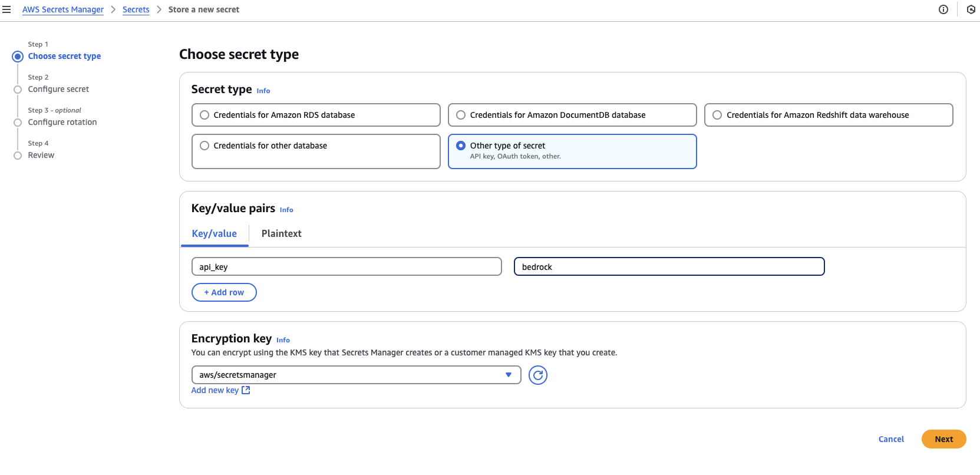
Task: Click the 'Choose secret type' page heading
Action: (239, 54)
